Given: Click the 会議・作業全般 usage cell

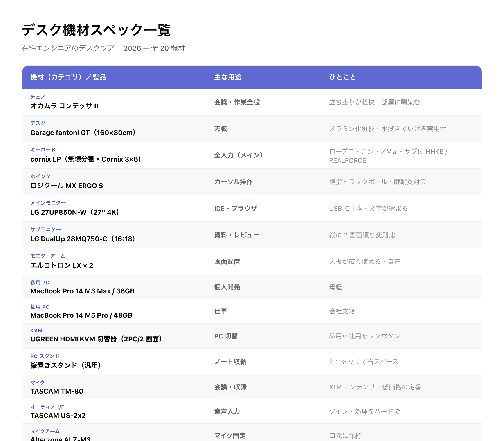Looking at the screenshot, I should [237, 102].
